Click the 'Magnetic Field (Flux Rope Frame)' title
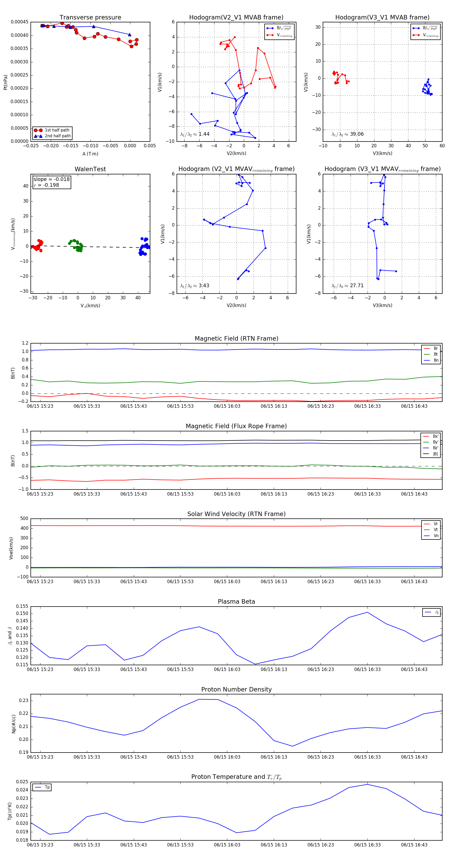Image resolution: width=473 pixels, height=868 pixels. (x=236, y=426)
